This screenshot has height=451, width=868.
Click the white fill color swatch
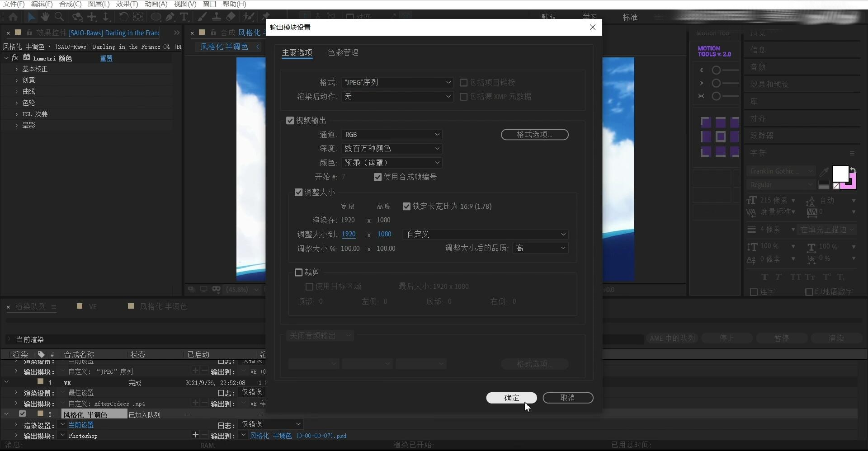pos(840,174)
